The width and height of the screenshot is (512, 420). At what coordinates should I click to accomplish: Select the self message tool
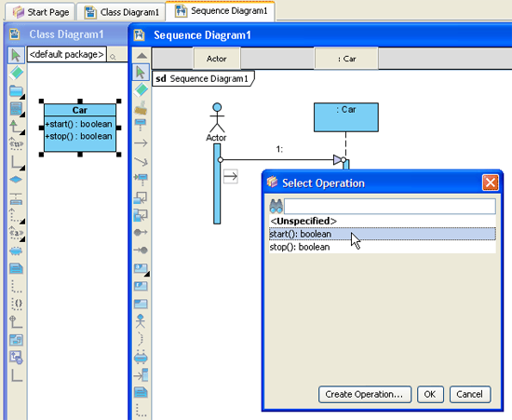[141, 197]
